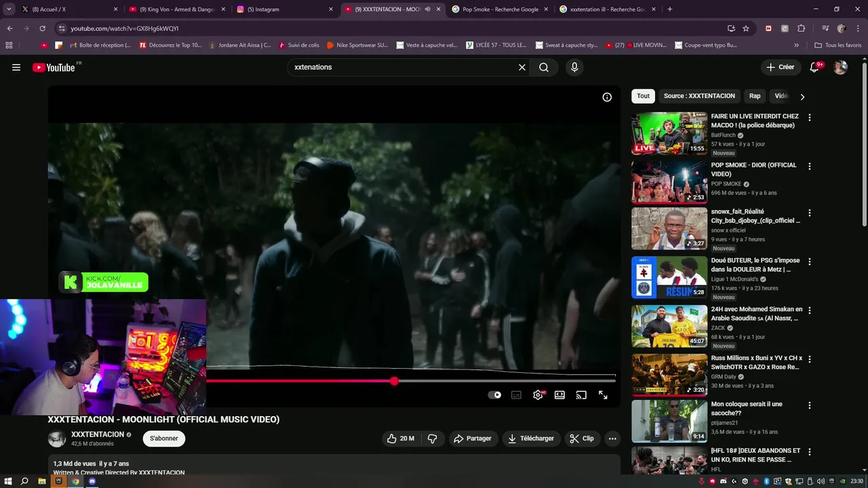Open XXXTENTACION channel name link
Screen dimensions: 868x488
(98, 434)
